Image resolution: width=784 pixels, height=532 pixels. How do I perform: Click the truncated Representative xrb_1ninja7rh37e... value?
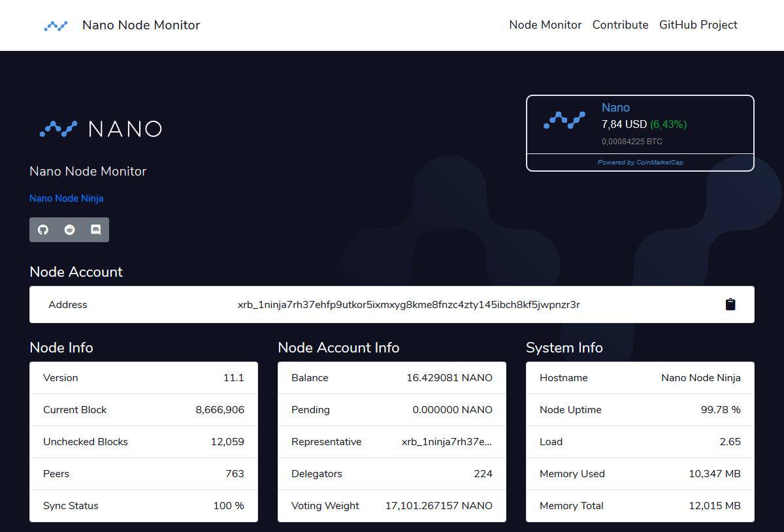pyautogui.click(x=447, y=442)
